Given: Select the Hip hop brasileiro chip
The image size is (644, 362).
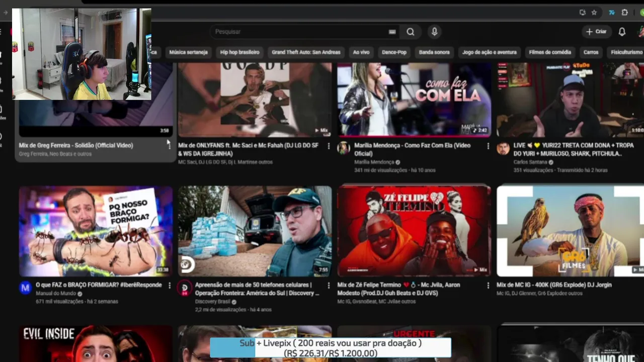Looking at the screenshot, I should [x=240, y=52].
